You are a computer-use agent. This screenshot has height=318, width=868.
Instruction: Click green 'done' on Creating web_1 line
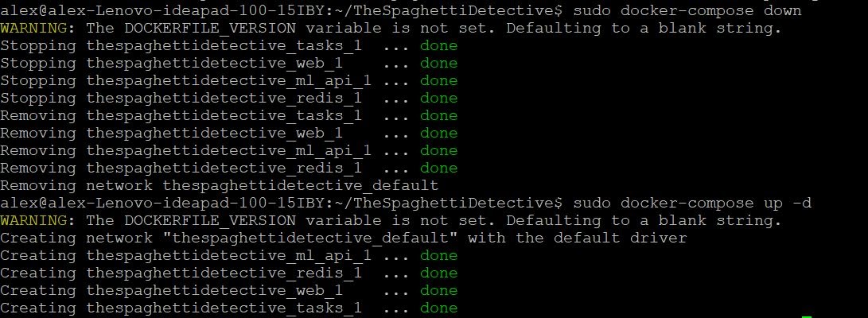coord(438,290)
